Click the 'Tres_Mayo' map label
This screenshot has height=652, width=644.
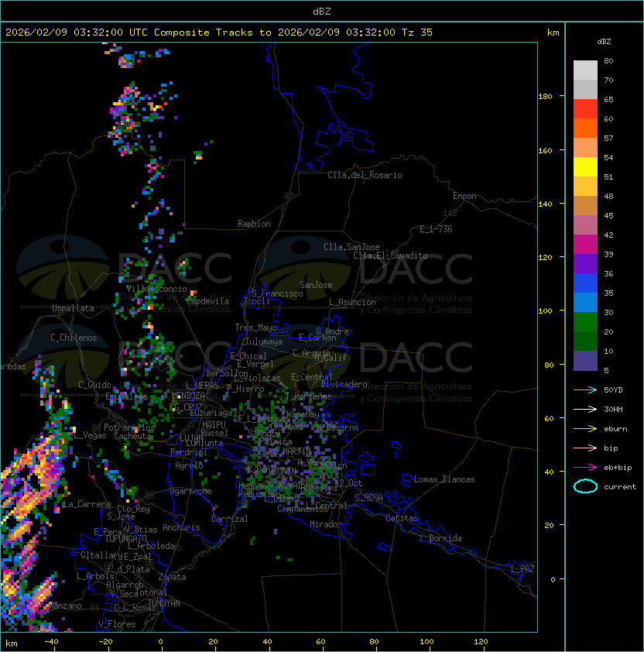[255, 328]
